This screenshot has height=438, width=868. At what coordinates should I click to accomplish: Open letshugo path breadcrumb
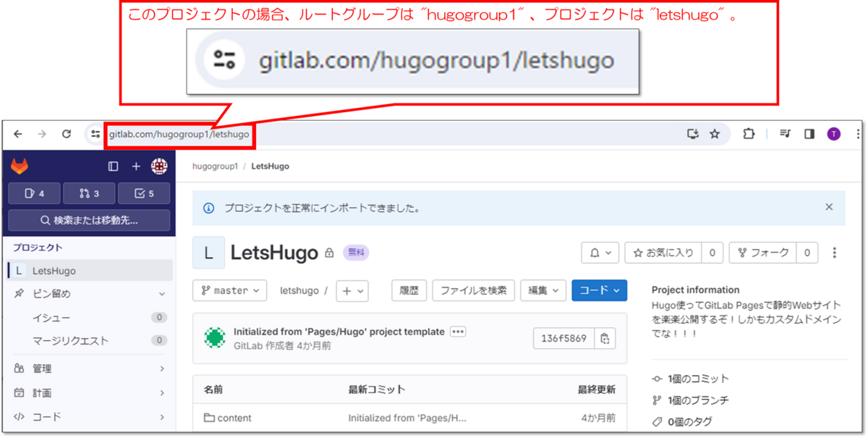(299, 290)
